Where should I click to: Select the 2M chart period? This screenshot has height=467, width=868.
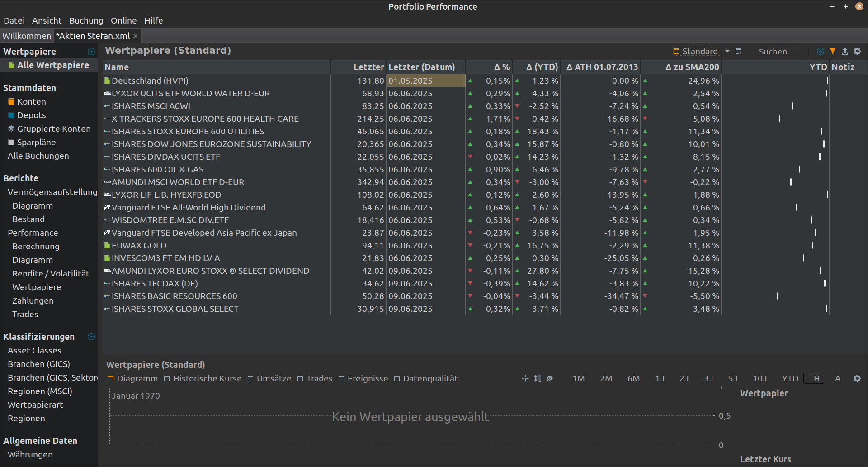pos(606,378)
